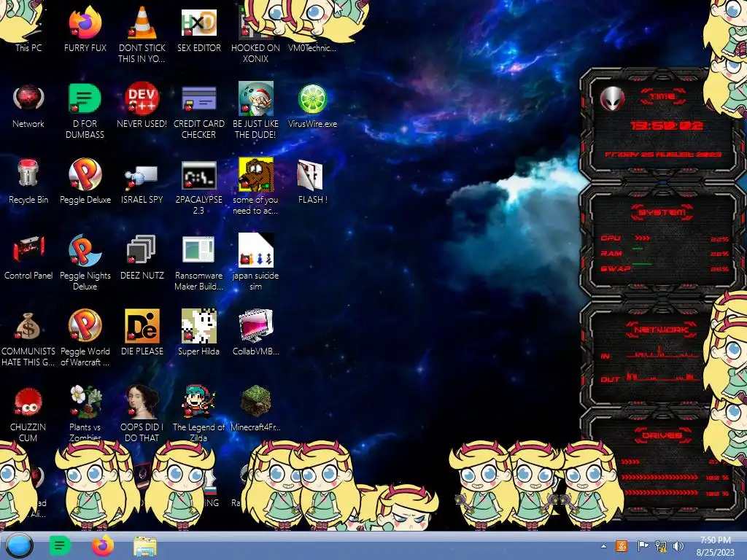Image resolution: width=747 pixels, height=560 pixels.
Task: Click the alien head logo on widget
Action: (612, 99)
